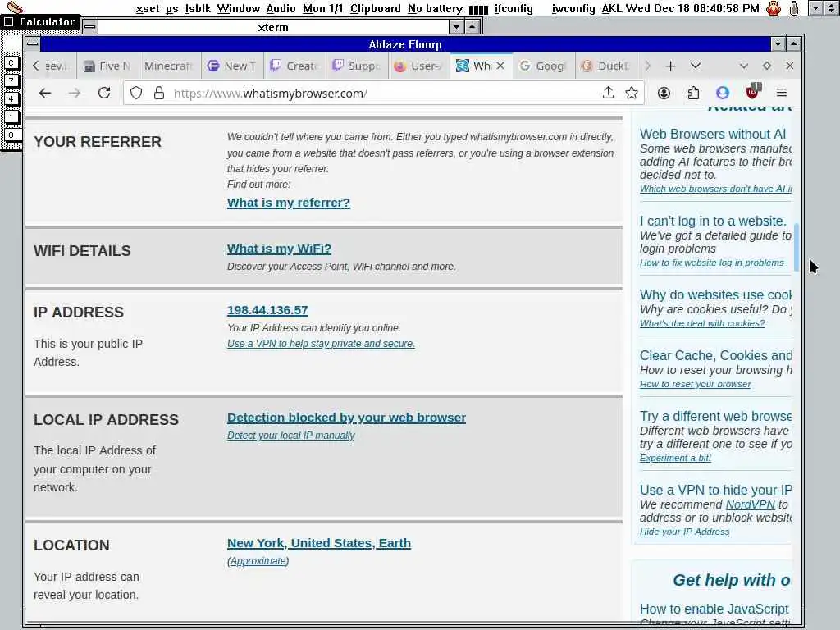The width and height of the screenshot is (840, 630).
Task: Click the 'New York, United States, Earth' link
Action: coord(319,543)
